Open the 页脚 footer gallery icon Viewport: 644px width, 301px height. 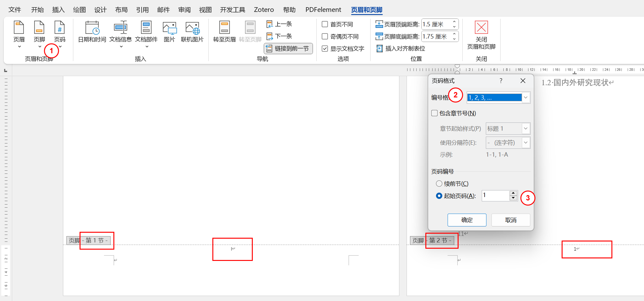coord(39,28)
